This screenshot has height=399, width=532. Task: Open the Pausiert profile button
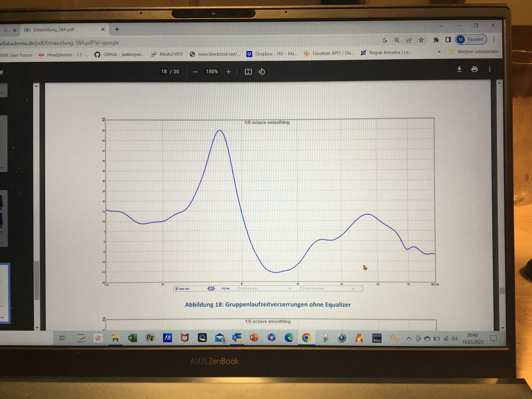tap(471, 39)
